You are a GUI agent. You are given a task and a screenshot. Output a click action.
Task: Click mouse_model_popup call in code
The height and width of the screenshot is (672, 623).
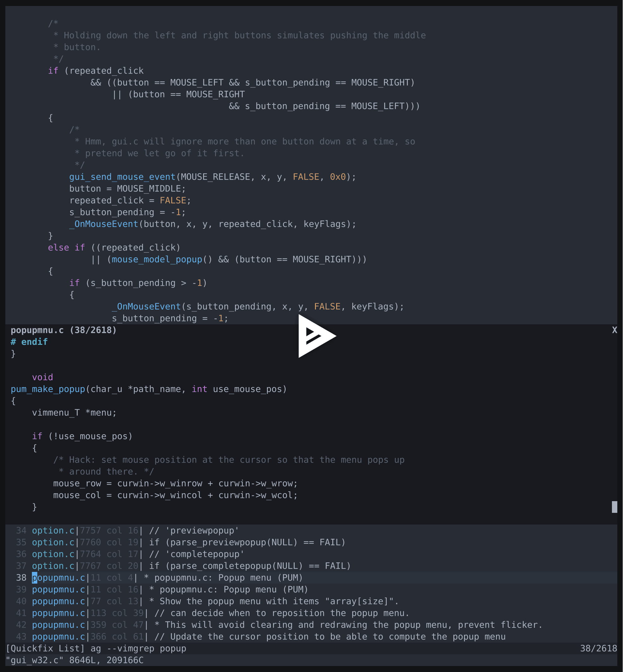point(157,260)
